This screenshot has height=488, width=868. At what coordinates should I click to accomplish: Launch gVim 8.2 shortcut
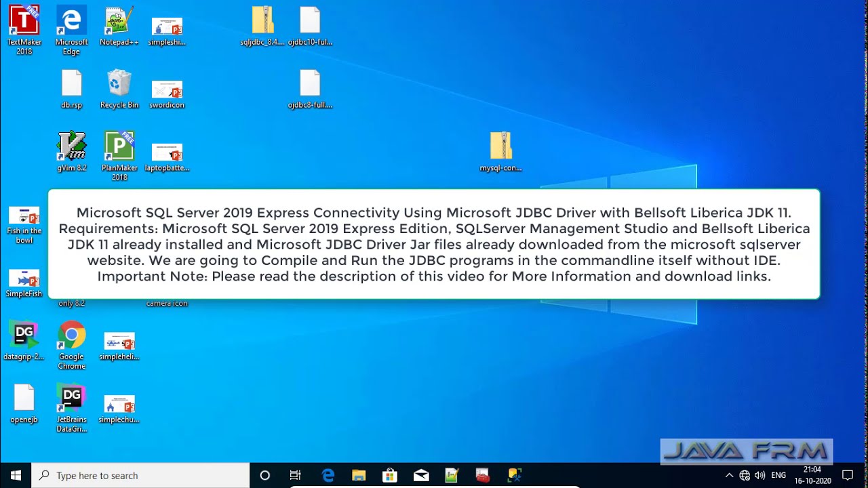[71, 152]
